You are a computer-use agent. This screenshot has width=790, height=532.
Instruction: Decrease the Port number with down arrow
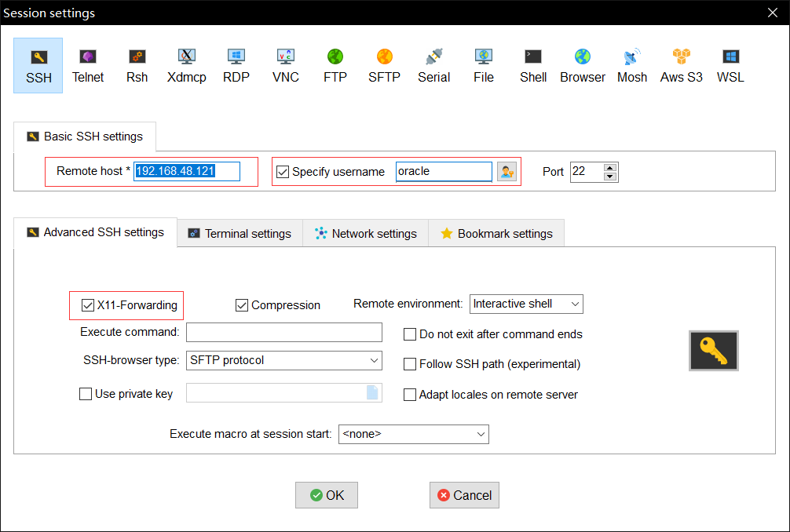(x=610, y=177)
